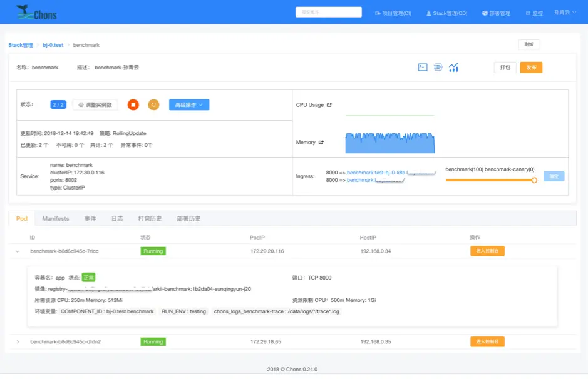The height and width of the screenshot is (379, 588).
Task: Collapse the benchmark-b8d6c945c-7rlcc pod row
Action: pos(18,251)
